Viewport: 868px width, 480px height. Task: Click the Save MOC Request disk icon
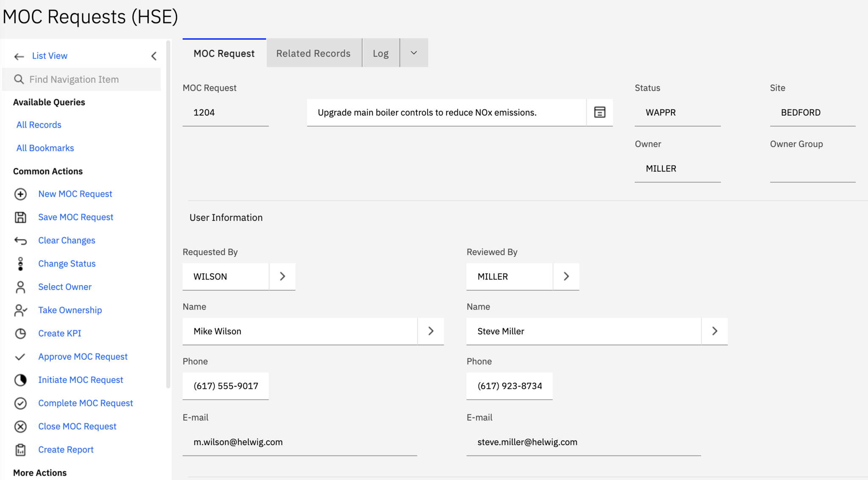click(20, 217)
